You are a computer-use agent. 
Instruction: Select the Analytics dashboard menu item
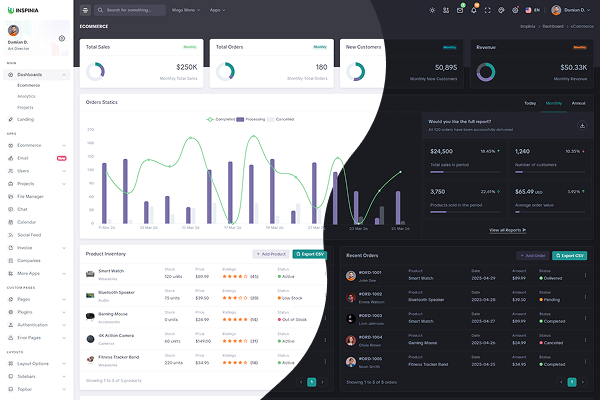pos(26,96)
